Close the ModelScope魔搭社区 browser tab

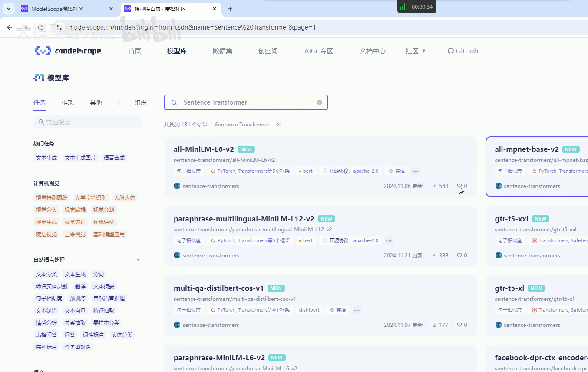(111, 9)
